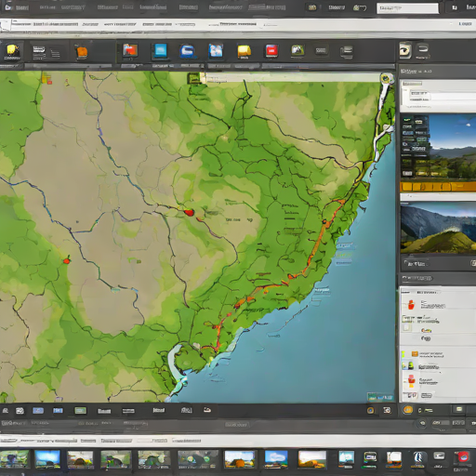Image resolution: width=476 pixels, height=476 pixels.
Task: Open the red flag image tool icon
Action: tap(130, 50)
